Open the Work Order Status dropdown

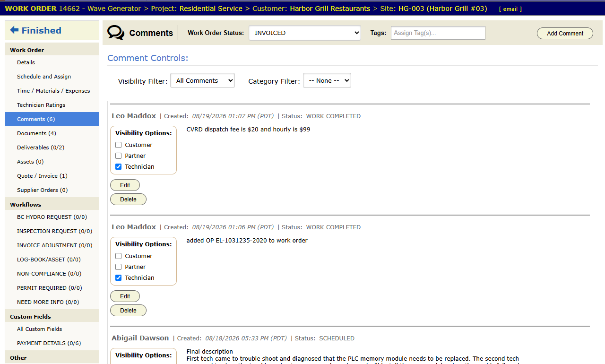[x=305, y=33]
